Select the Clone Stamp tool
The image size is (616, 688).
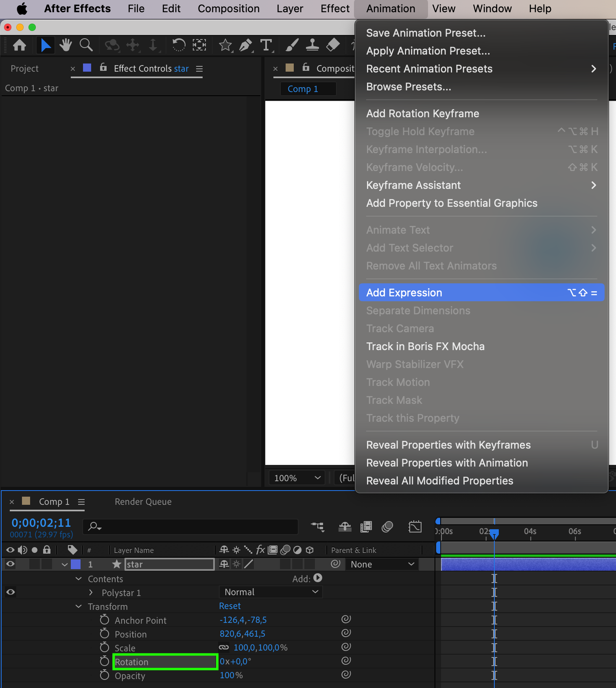coord(312,45)
